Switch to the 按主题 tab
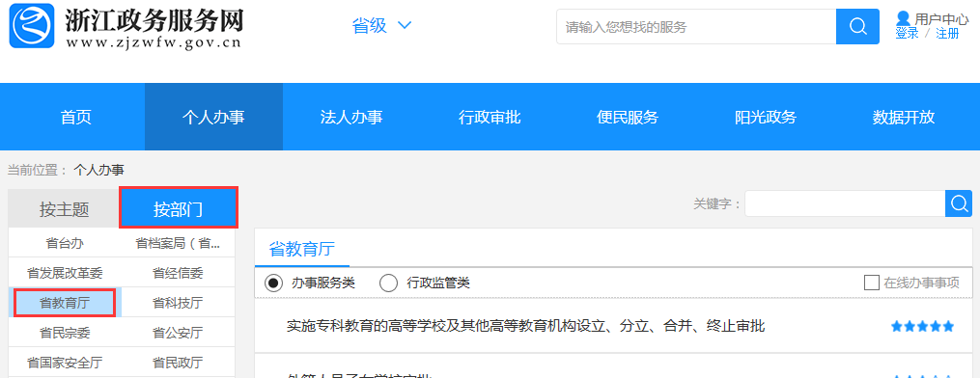This screenshot has height=378, width=980. coord(64,209)
